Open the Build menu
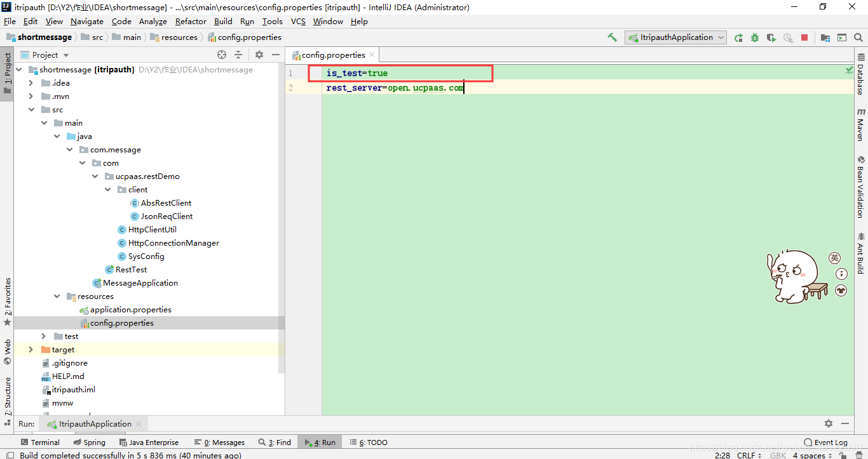Viewport: 868px width, 459px height. pyautogui.click(x=223, y=22)
